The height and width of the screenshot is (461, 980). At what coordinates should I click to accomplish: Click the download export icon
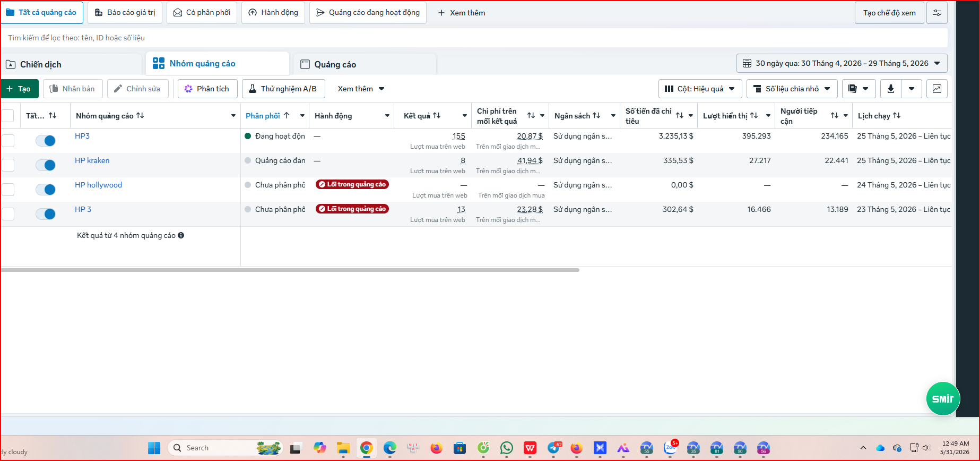pos(891,89)
